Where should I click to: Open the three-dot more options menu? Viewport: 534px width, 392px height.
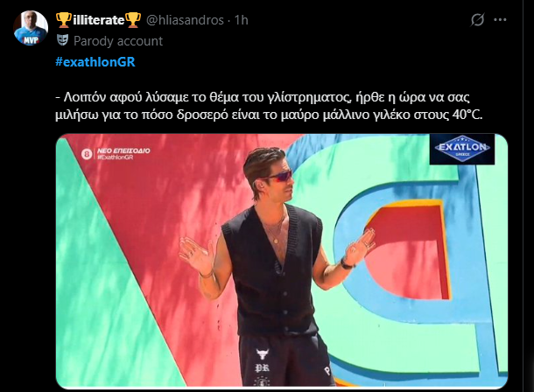tap(500, 20)
